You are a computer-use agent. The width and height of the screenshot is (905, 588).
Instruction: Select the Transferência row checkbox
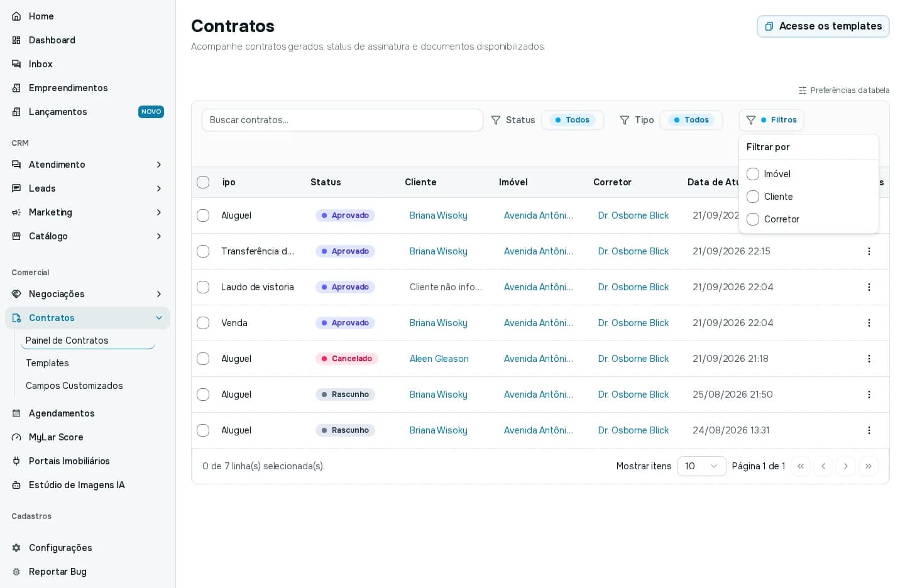point(203,251)
